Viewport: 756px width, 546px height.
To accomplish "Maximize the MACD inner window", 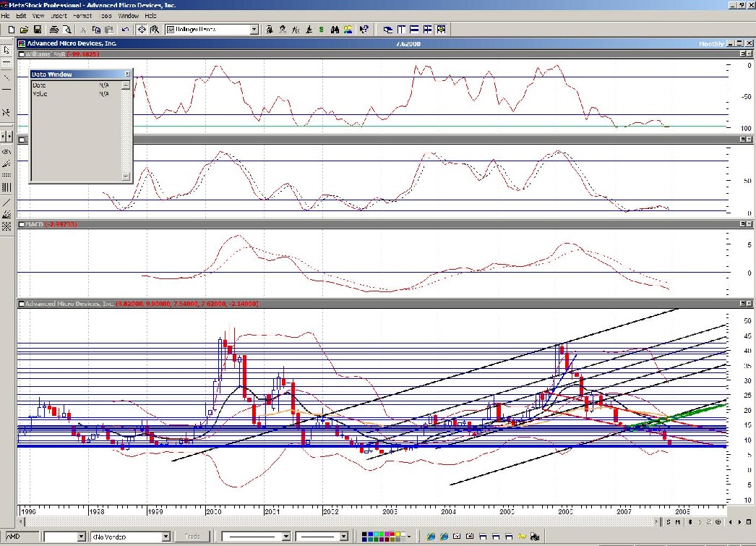I will pyautogui.click(x=742, y=224).
